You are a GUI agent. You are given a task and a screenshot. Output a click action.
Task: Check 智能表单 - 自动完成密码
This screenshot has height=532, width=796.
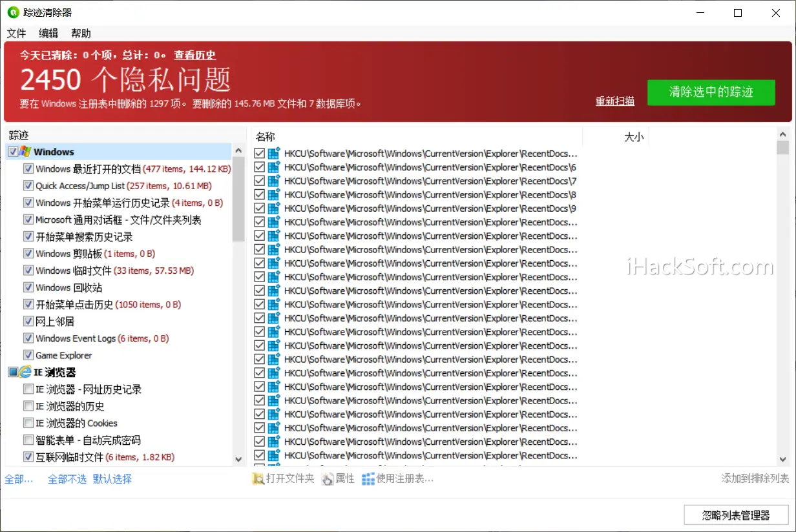[28, 440]
